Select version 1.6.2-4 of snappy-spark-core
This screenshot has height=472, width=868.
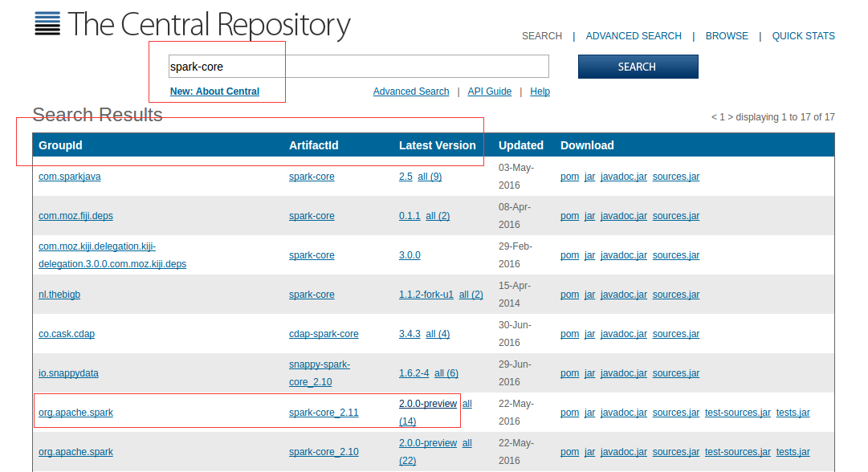(414, 373)
